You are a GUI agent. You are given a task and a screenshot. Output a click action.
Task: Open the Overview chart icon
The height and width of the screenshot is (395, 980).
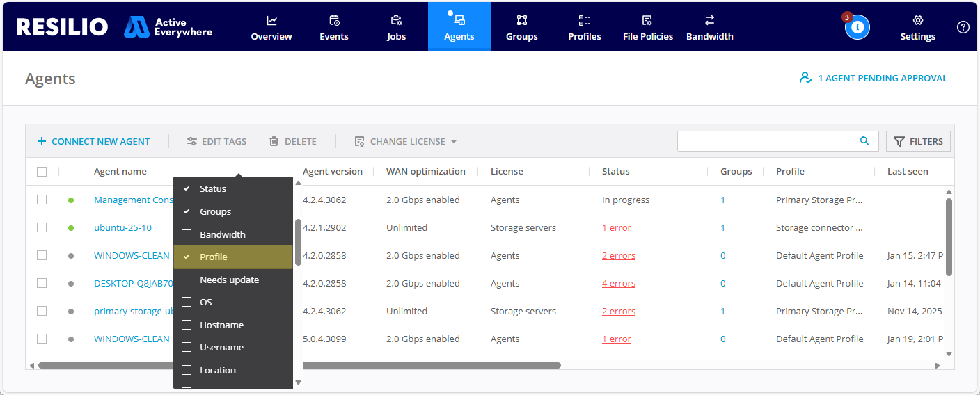271,20
